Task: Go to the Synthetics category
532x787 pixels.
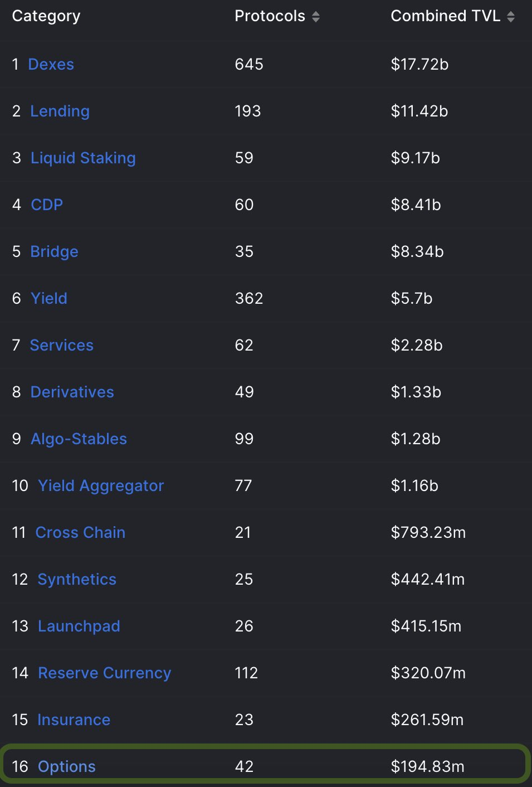Action: [x=77, y=579]
